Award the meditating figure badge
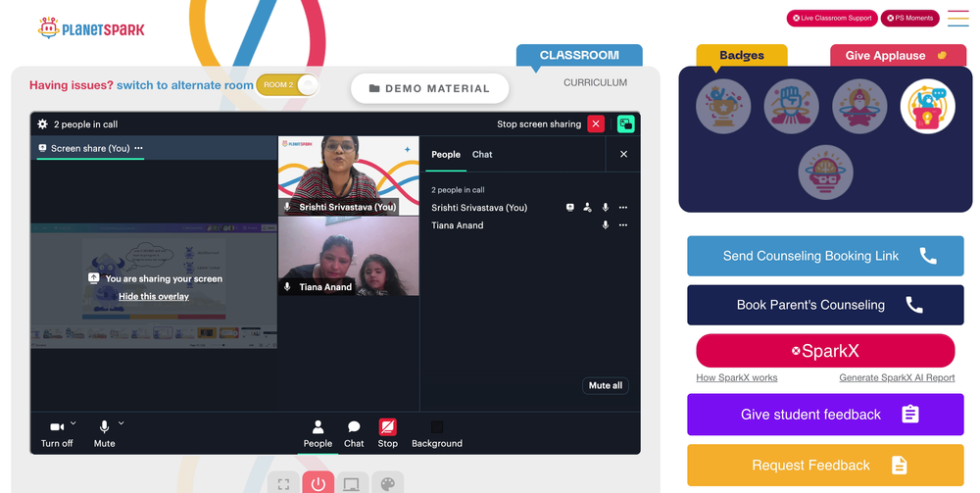The width and height of the screenshot is (980, 493). [x=859, y=106]
